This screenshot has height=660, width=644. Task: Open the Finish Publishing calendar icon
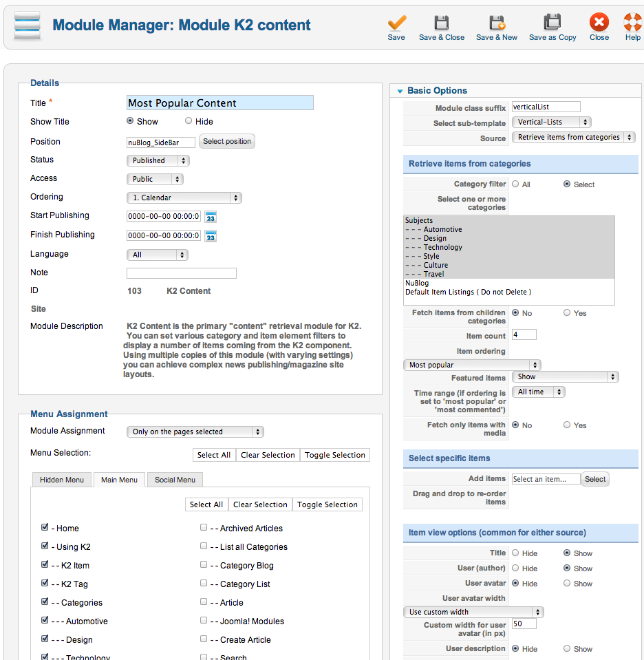coord(211,236)
